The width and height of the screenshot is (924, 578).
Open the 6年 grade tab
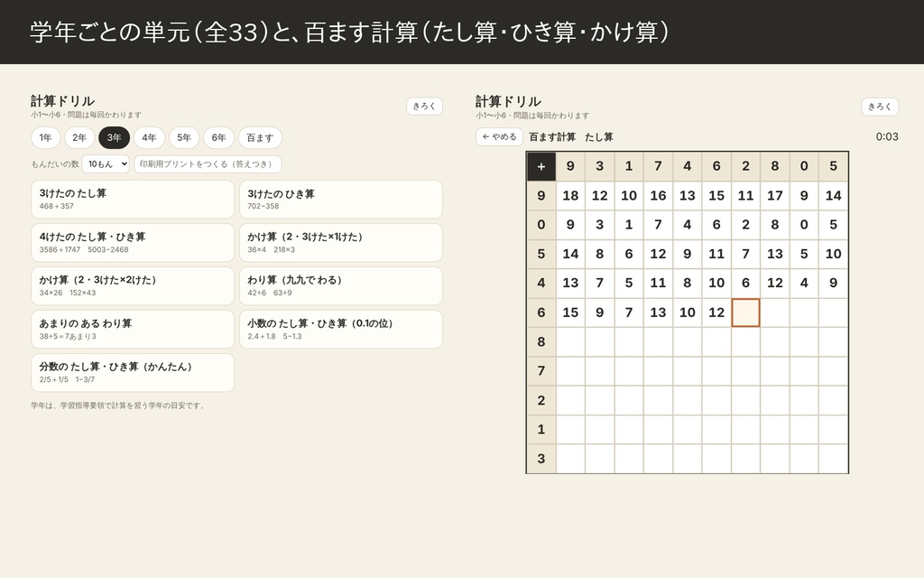point(218,138)
